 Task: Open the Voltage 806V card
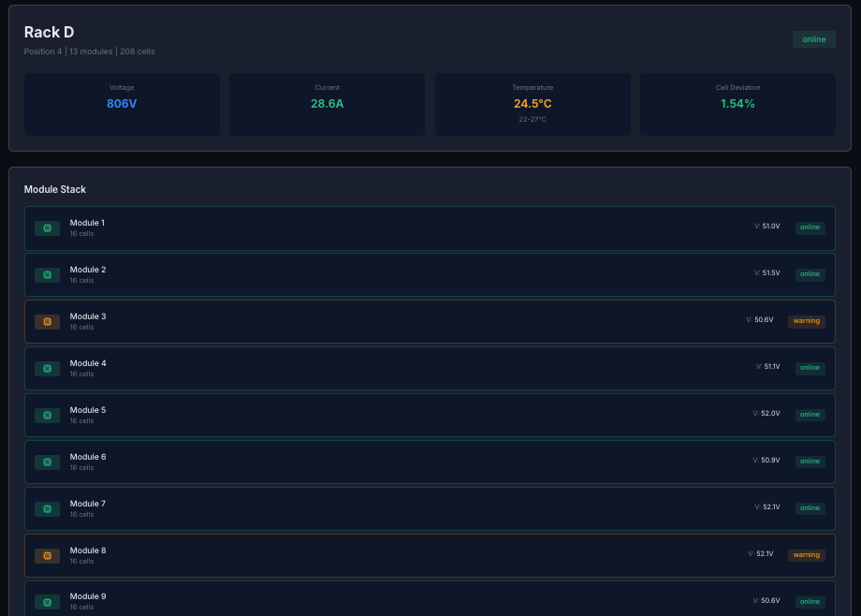[x=122, y=104]
